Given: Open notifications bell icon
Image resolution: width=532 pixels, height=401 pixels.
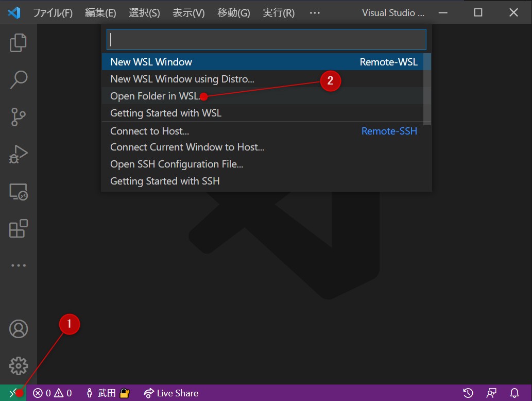Looking at the screenshot, I should coord(514,393).
